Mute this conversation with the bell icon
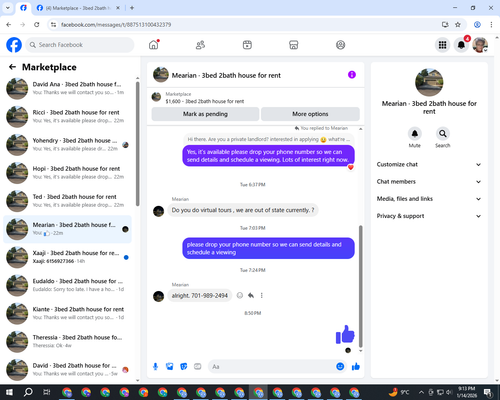The height and width of the screenshot is (400, 500). 415,134
